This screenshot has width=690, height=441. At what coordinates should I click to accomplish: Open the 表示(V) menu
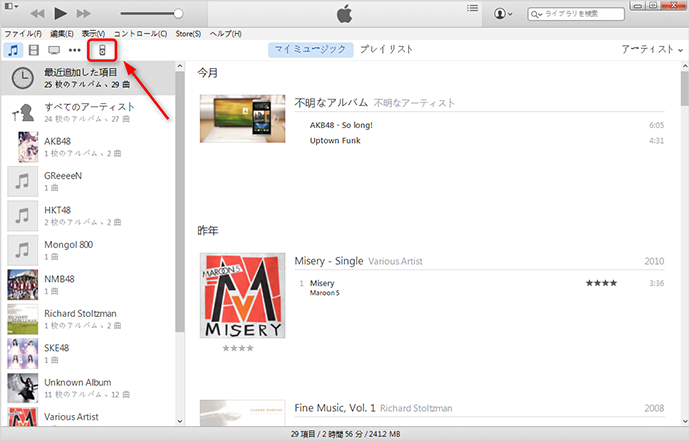[93, 34]
